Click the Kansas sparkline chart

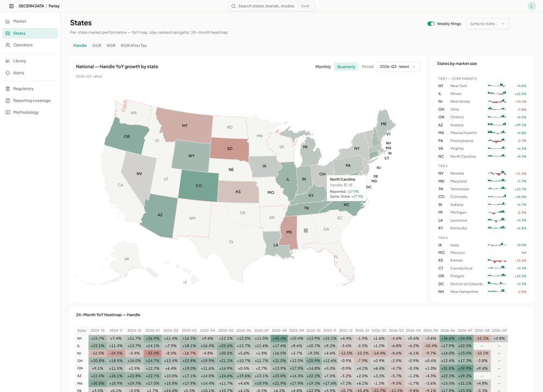coord(497,261)
